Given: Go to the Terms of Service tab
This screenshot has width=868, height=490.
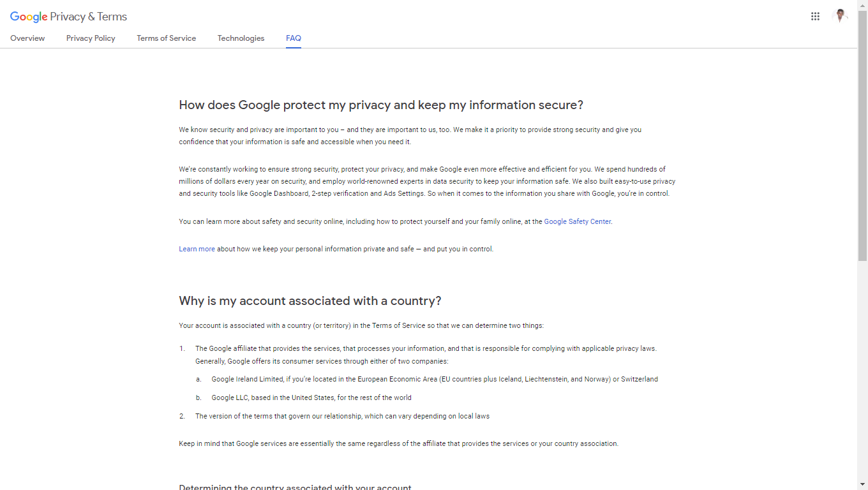Looking at the screenshot, I should pos(166,38).
